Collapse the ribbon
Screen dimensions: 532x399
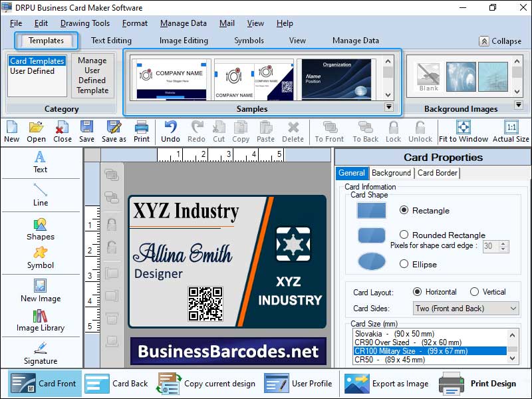(x=500, y=41)
